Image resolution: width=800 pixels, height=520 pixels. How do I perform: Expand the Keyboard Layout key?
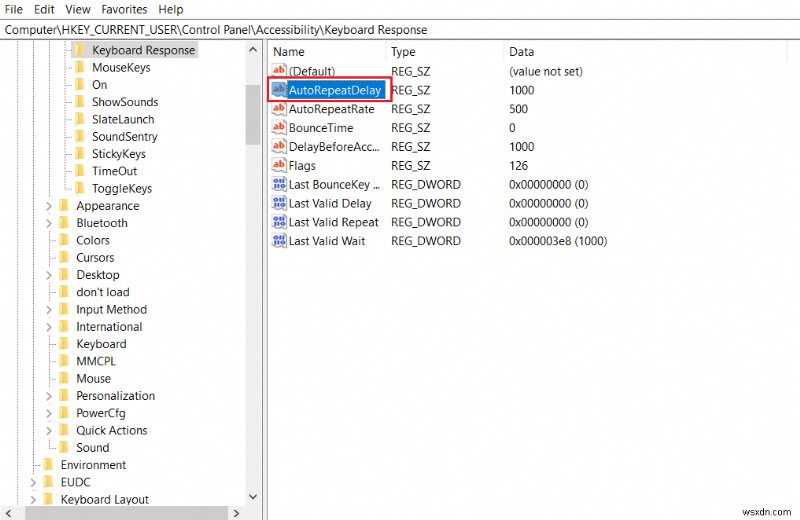(33, 499)
